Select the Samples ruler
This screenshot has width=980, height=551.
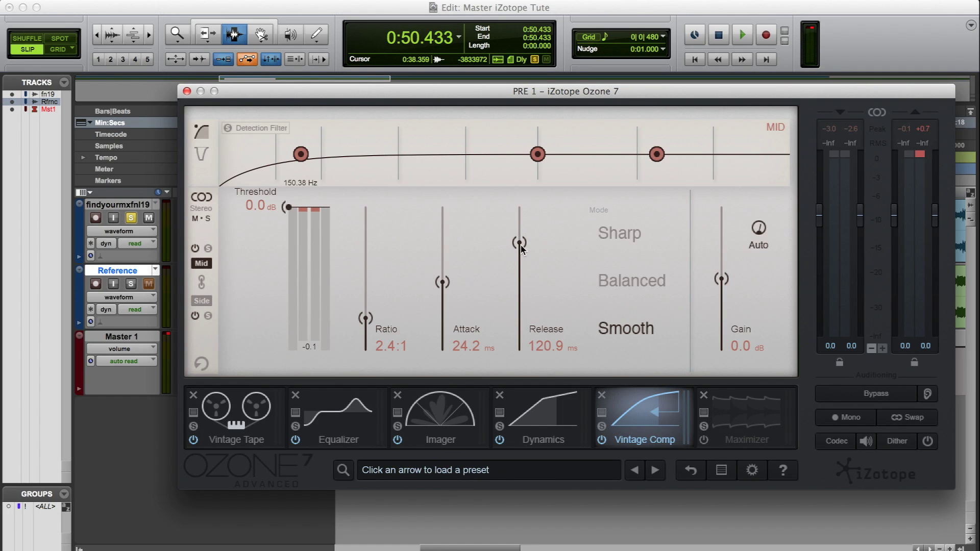[x=109, y=146]
